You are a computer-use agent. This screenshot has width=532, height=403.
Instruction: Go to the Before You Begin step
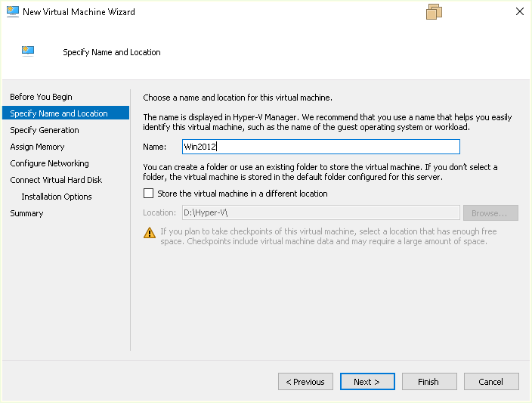point(42,97)
